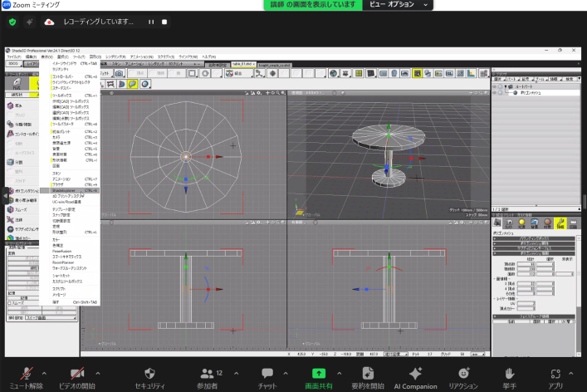
Task: Expand audio options arrow beside ミュート解除
Action: [x=44, y=373]
